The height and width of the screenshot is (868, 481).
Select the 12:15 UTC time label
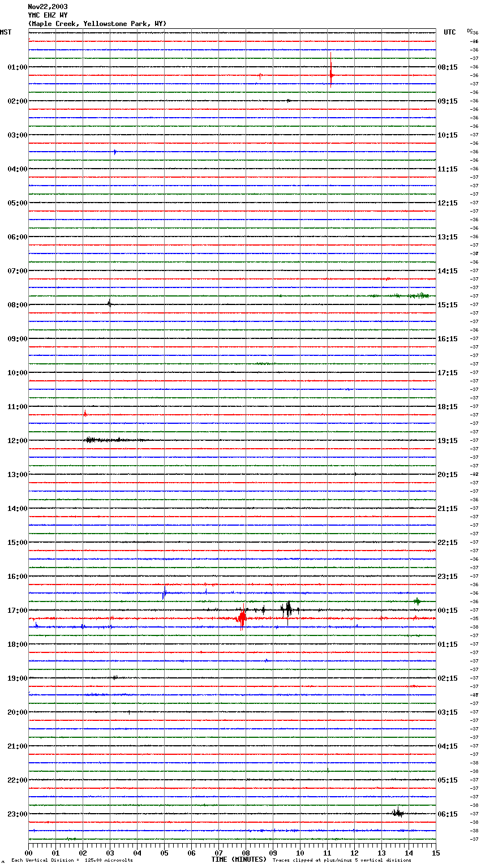click(448, 203)
